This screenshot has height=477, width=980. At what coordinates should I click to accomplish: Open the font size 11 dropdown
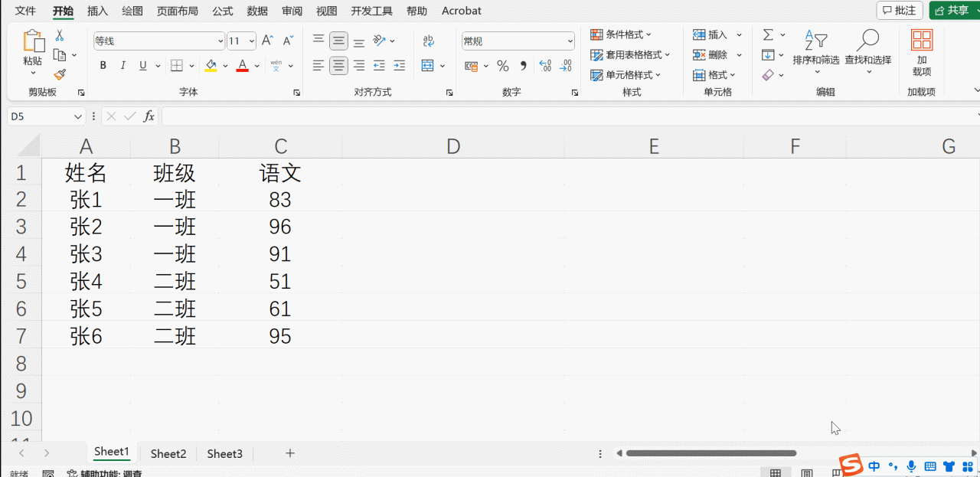pos(252,41)
